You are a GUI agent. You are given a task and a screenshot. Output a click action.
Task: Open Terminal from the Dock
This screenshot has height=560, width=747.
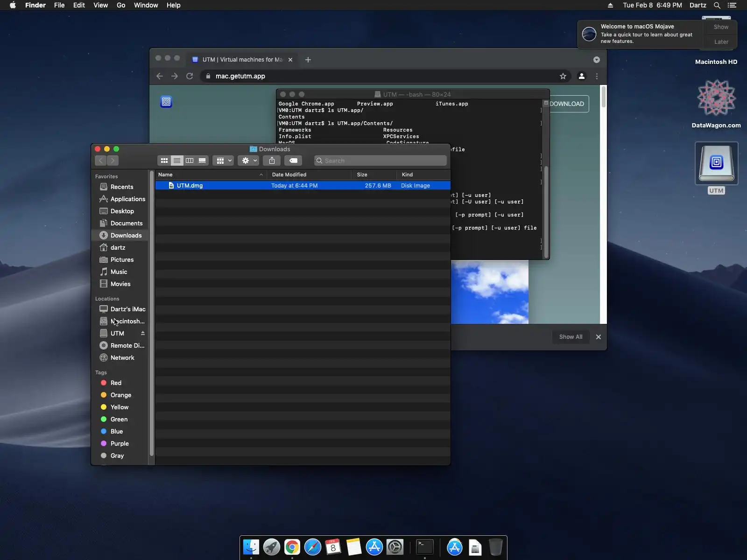pyautogui.click(x=425, y=547)
